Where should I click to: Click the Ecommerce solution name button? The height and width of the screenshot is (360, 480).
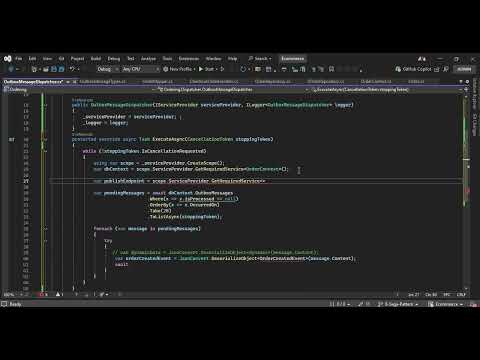[293, 59]
